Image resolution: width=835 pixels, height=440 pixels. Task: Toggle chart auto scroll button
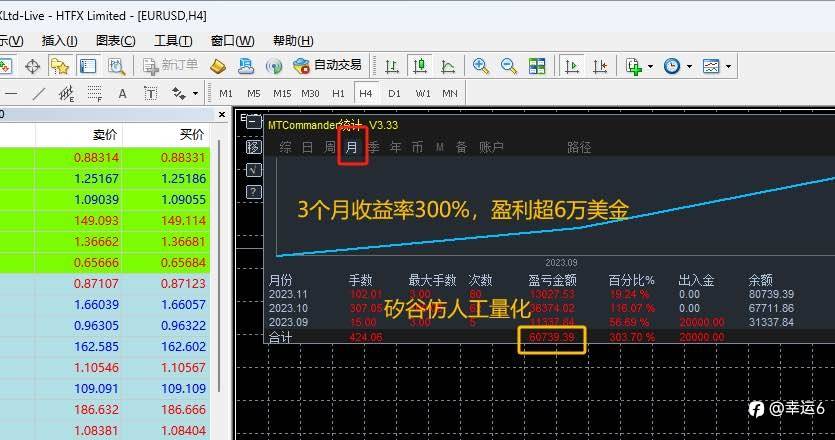click(572, 66)
